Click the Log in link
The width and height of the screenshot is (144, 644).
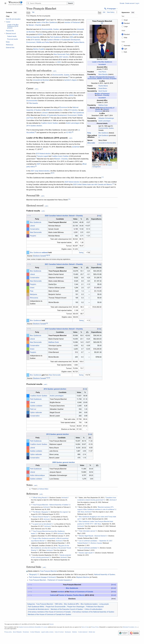(x=137, y=3)
